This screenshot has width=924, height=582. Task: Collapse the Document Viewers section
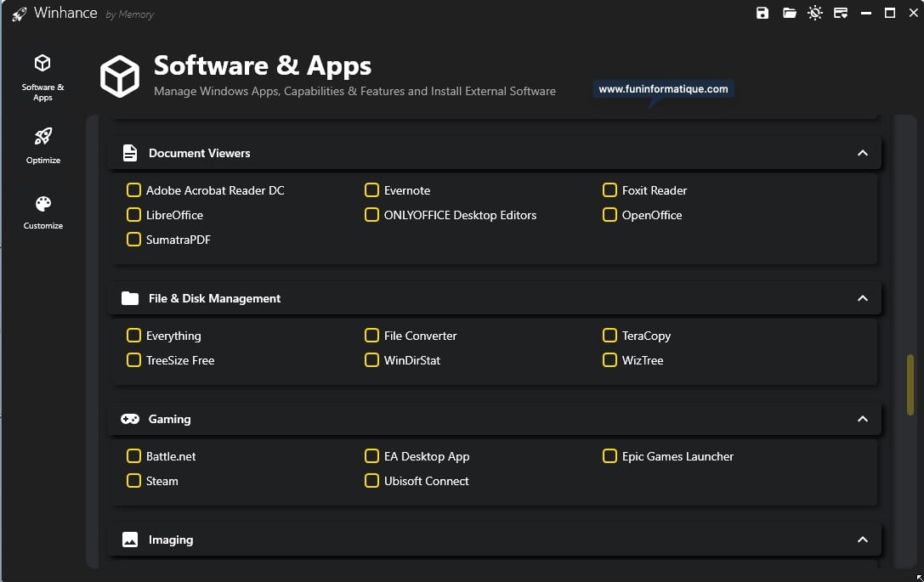click(863, 153)
